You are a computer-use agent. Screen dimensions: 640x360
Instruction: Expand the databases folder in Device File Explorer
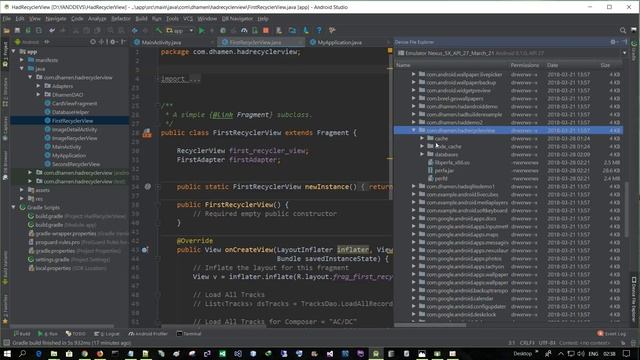pos(422,154)
